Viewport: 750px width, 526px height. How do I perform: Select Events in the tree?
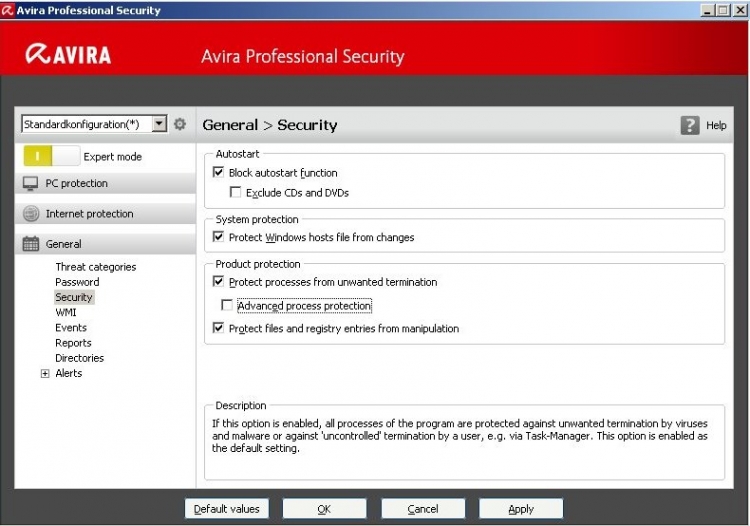71,328
